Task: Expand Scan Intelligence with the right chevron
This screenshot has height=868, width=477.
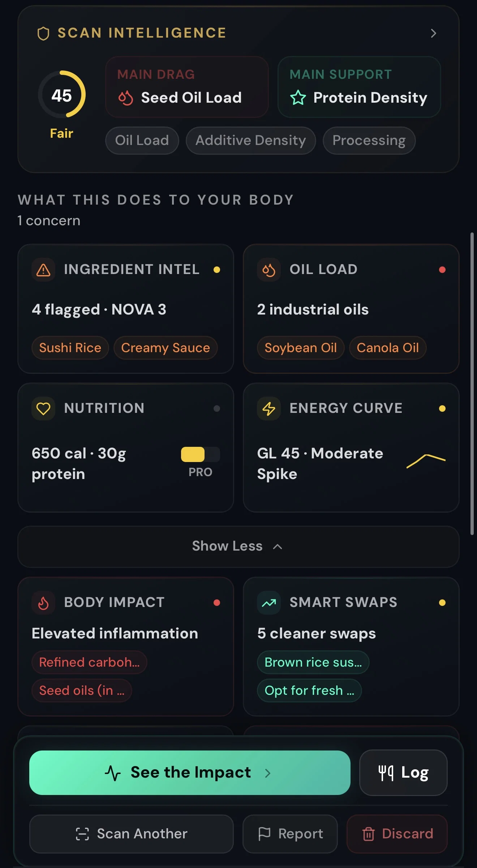Action: pos(434,33)
